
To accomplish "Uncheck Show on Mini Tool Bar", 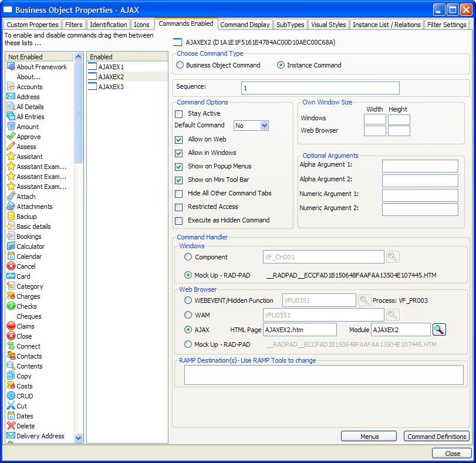I will tap(179, 180).
